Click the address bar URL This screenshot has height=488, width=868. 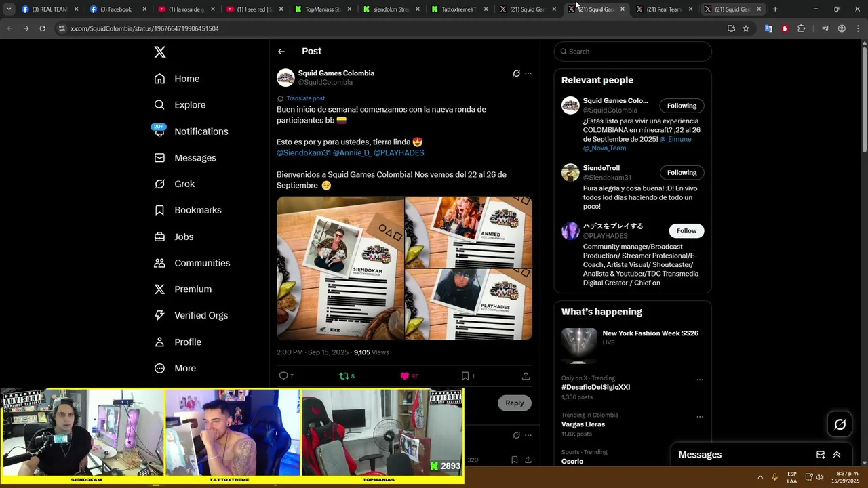pyautogui.click(x=144, y=28)
